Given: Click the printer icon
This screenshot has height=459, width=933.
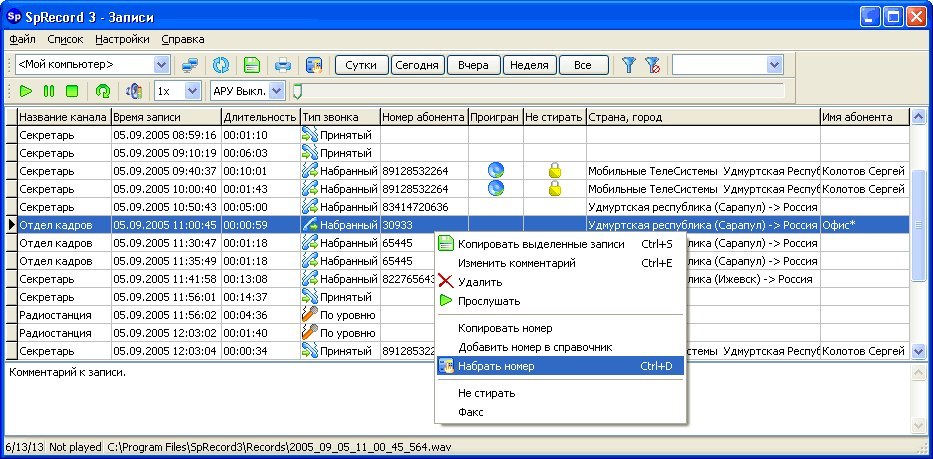Looking at the screenshot, I should [x=283, y=65].
